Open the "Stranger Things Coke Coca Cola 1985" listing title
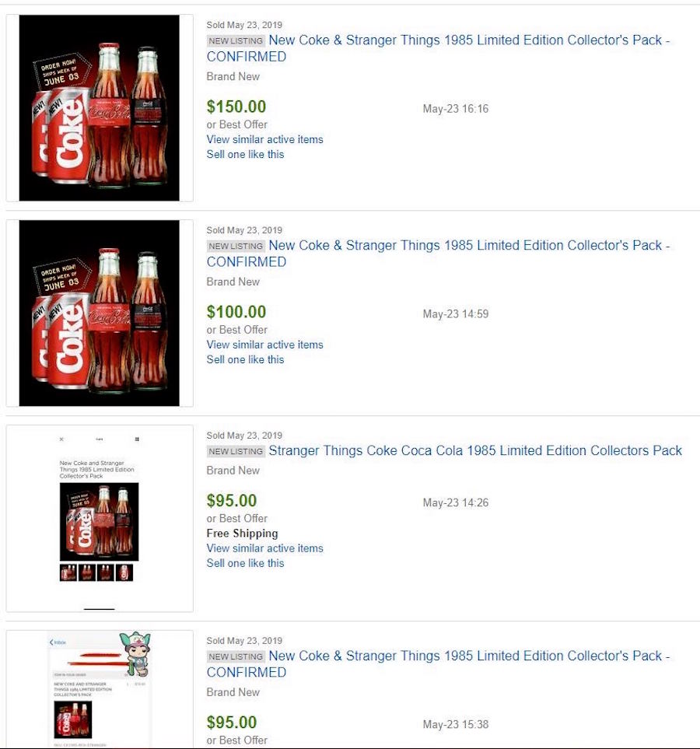This screenshot has width=700, height=749. pyautogui.click(x=475, y=451)
